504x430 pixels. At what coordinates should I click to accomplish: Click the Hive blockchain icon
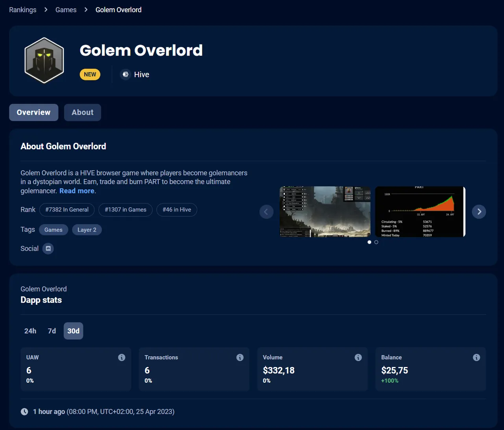click(125, 74)
